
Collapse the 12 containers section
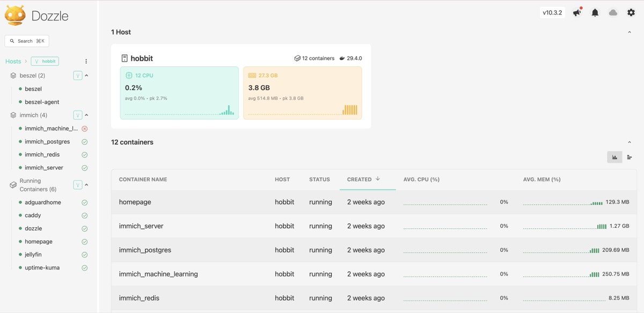[x=630, y=142]
